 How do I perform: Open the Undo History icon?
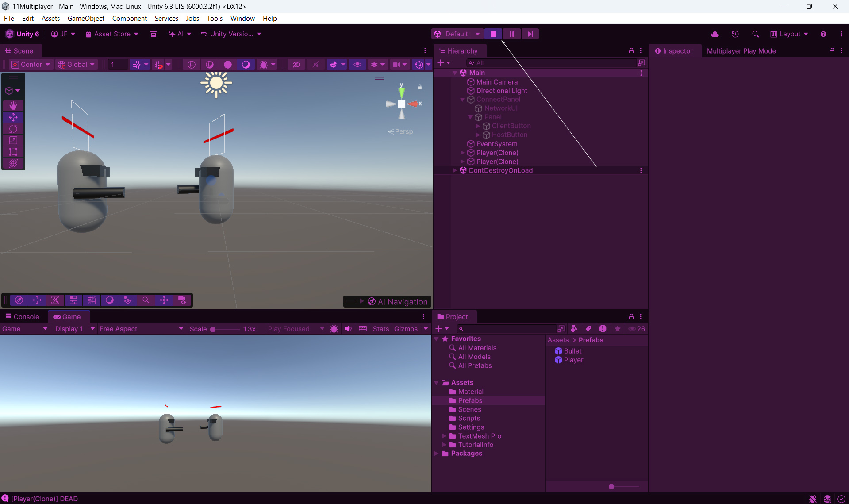pyautogui.click(x=735, y=34)
